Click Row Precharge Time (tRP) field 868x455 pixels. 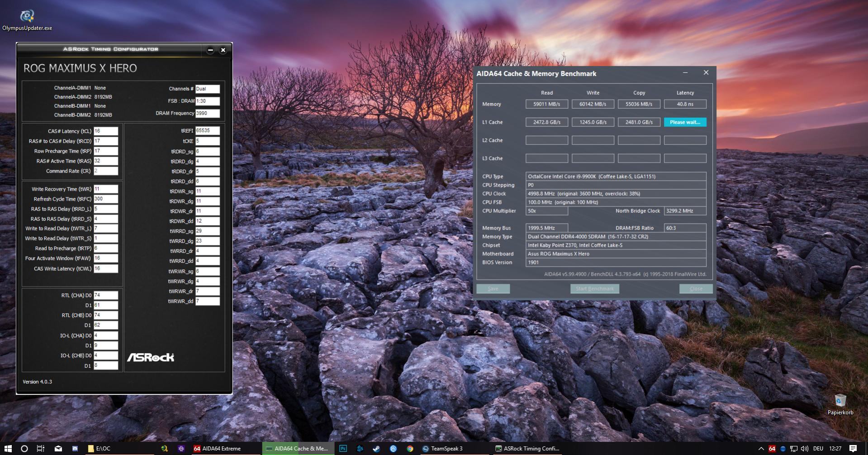106,151
